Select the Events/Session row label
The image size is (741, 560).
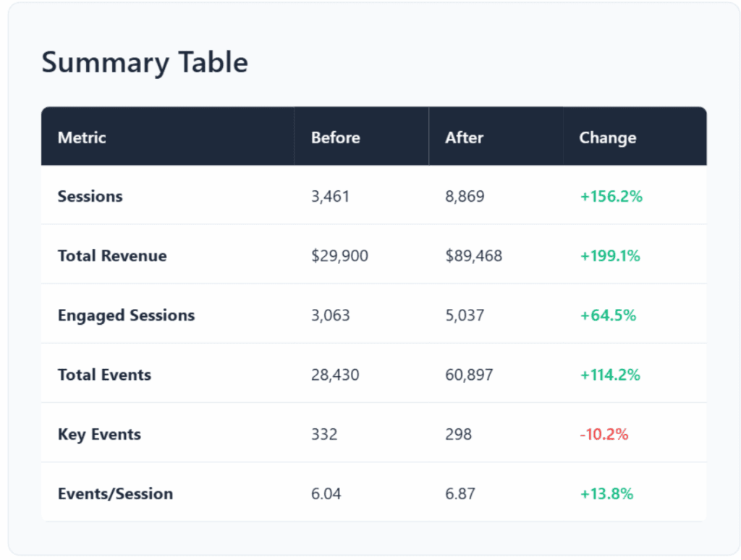click(x=115, y=494)
